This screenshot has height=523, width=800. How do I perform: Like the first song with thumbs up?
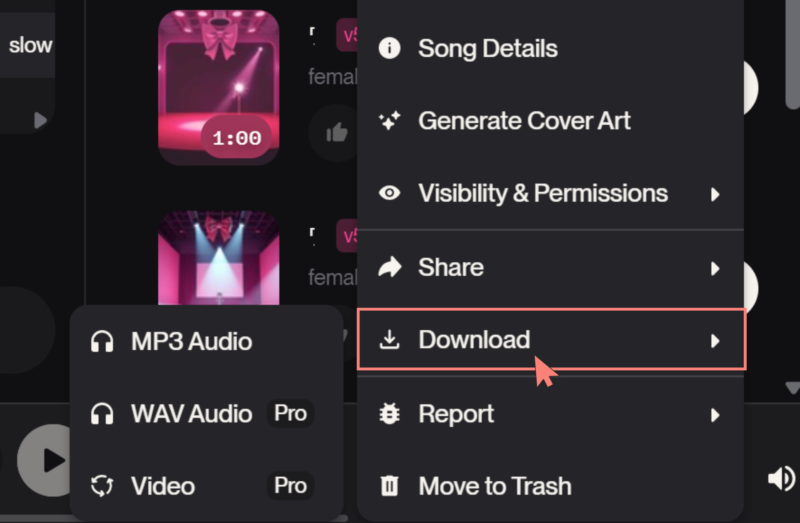pyautogui.click(x=337, y=133)
